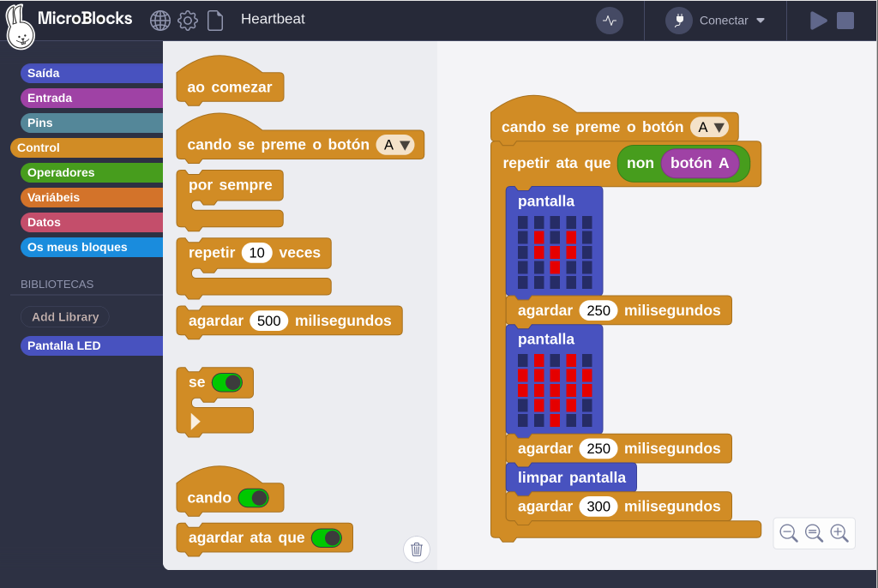Open the language globe menu
Viewport: 878px width, 588px height.
160,21
